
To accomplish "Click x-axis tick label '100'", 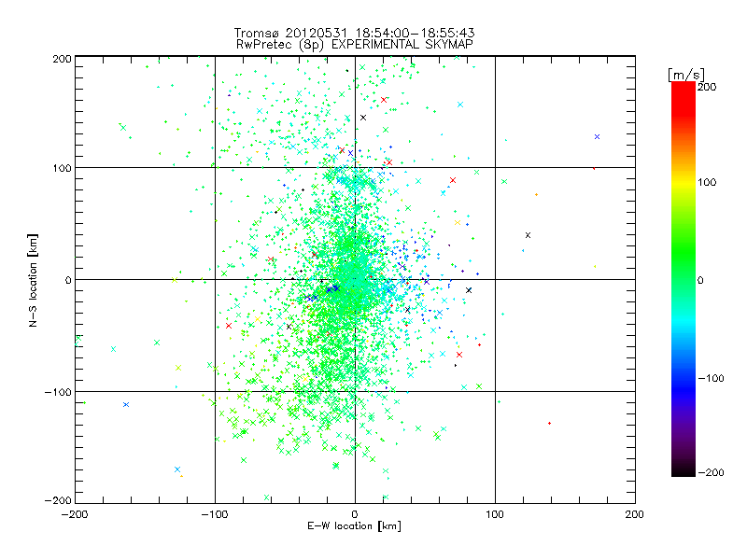I will click(x=495, y=514).
